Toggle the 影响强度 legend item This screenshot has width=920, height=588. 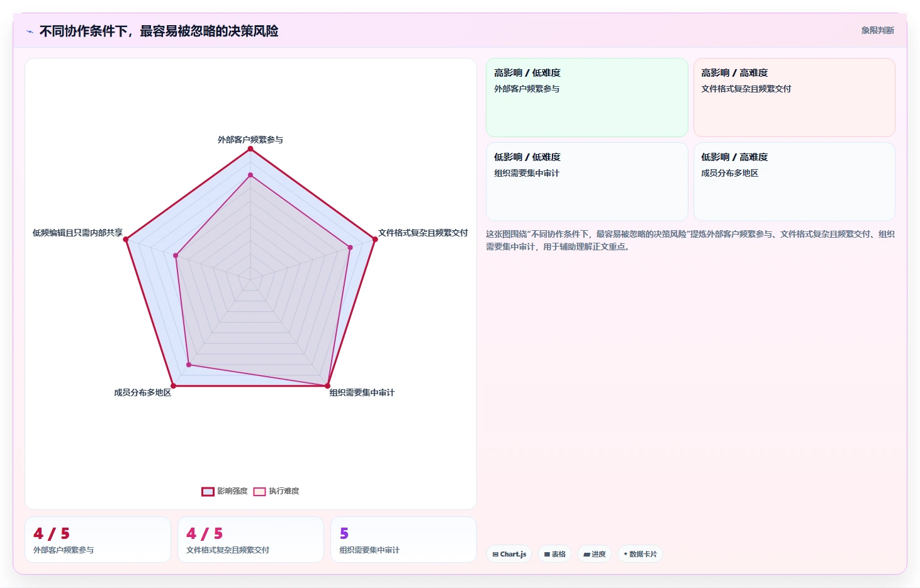224,491
